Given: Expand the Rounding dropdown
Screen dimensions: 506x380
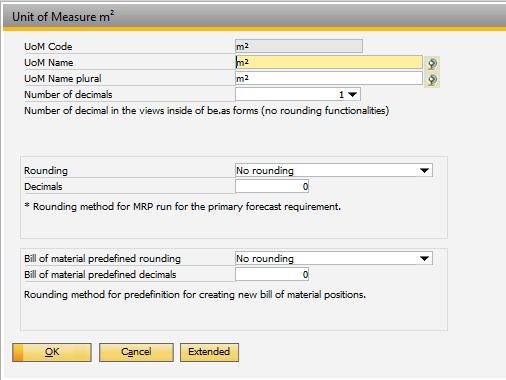Looking at the screenshot, I should (424, 171).
